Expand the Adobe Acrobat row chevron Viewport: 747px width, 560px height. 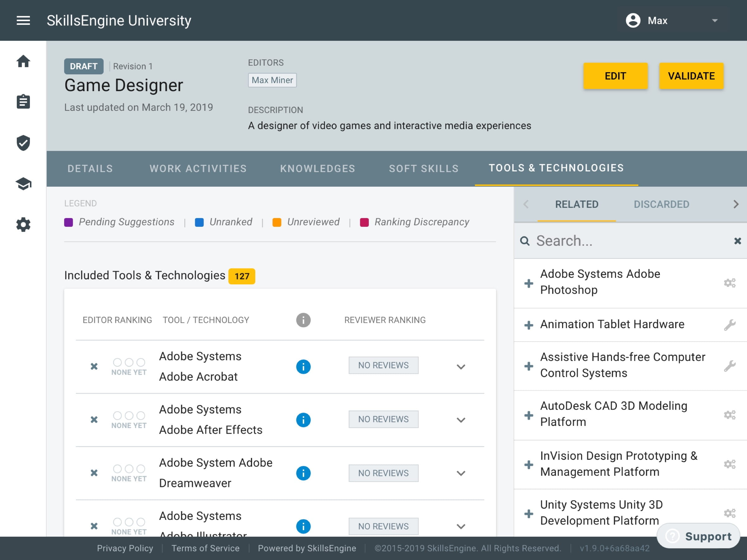461,366
